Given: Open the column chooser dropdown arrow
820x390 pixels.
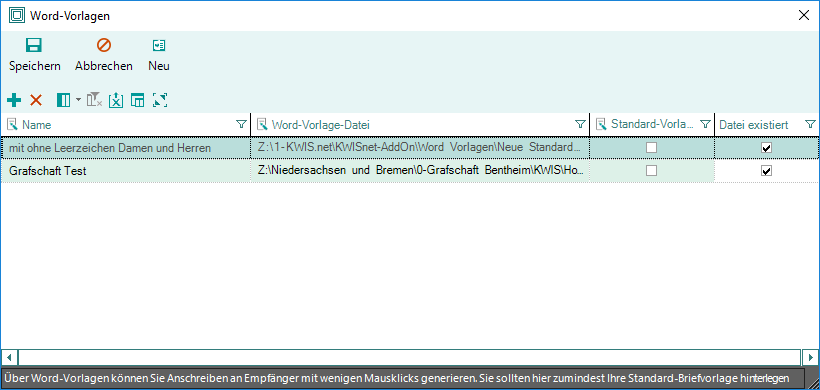Looking at the screenshot, I should tap(78, 100).
